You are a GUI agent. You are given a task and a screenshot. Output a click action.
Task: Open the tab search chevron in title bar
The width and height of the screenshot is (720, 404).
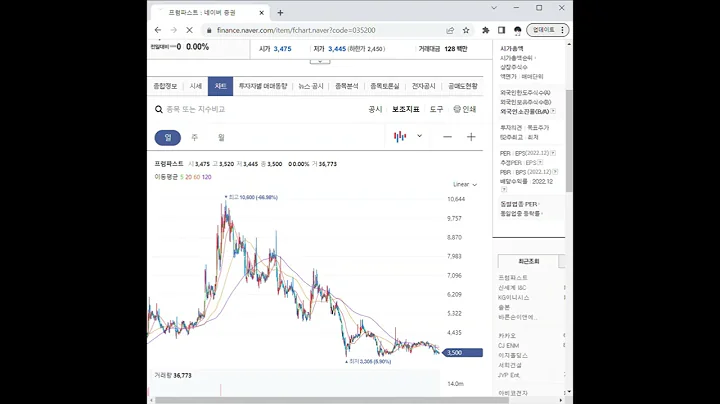[494, 8]
